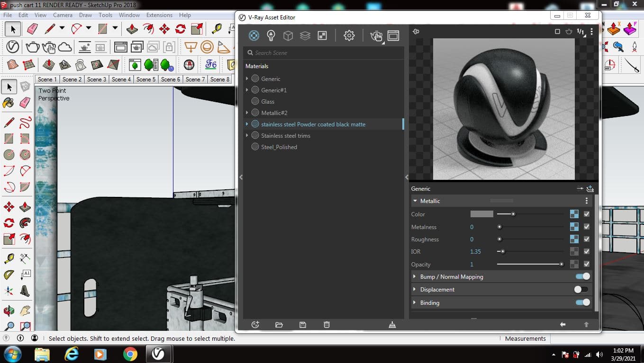Viewport: 644px width, 363px height.
Task: Open the gray Color swatch picker
Action: coord(482,214)
